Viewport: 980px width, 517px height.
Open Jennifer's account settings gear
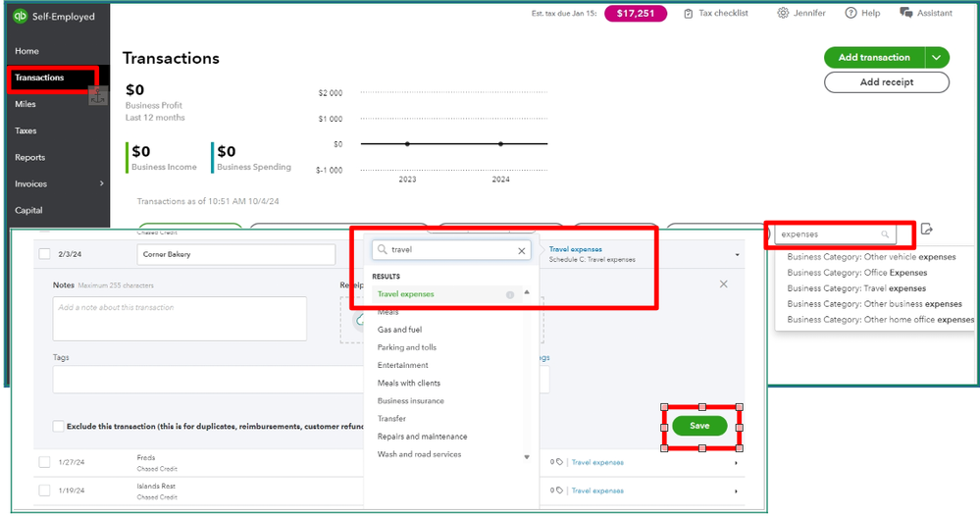pyautogui.click(x=783, y=14)
